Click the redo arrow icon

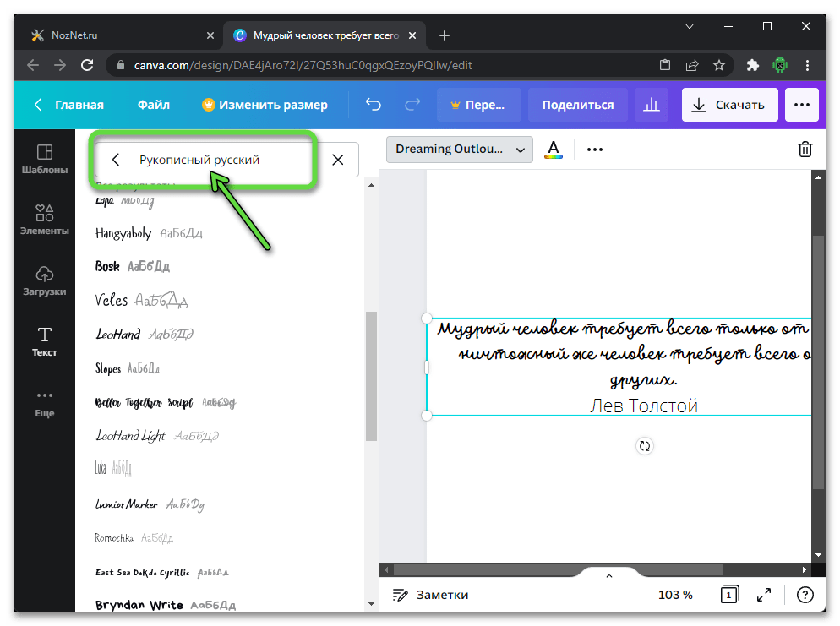pos(412,105)
